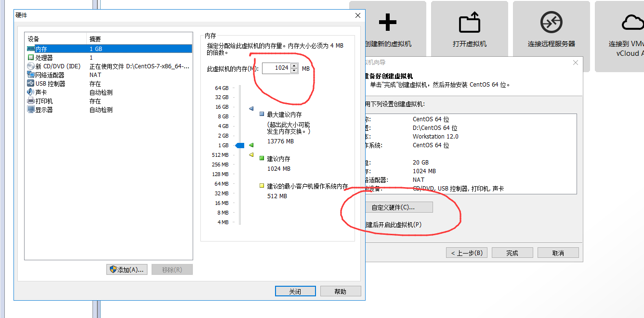The height and width of the screenshot is (318, 644).
Task: Click the green legend square for 建议内存
Action: tap(262, 158)
